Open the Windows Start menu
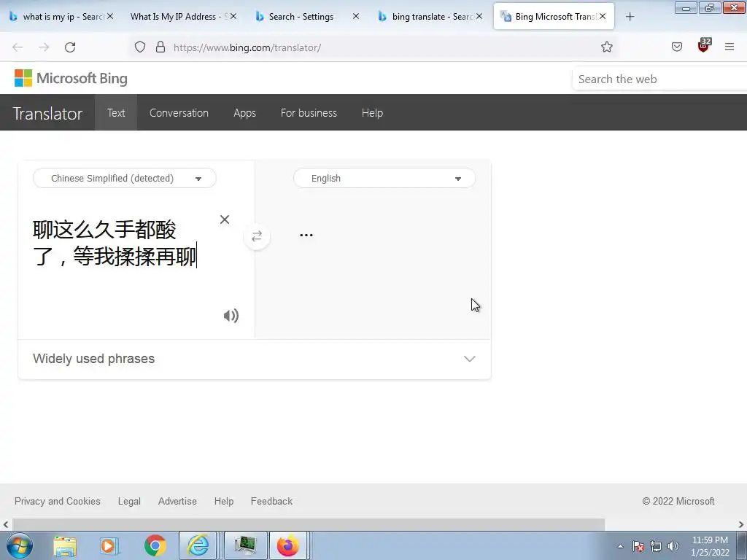 [19, 545]
